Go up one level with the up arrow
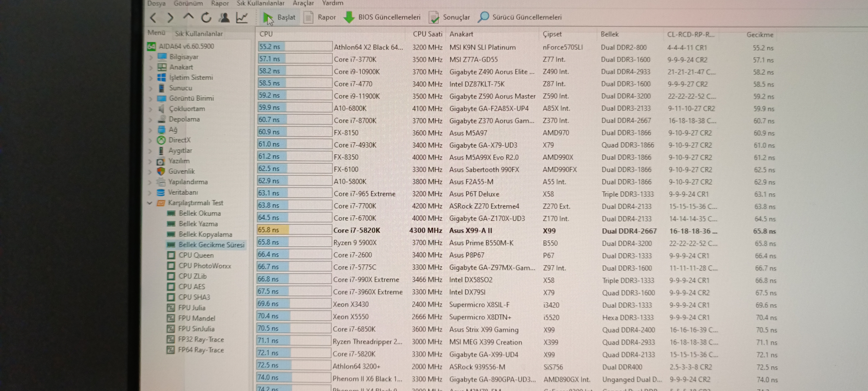868x391 pixels. 188,16
